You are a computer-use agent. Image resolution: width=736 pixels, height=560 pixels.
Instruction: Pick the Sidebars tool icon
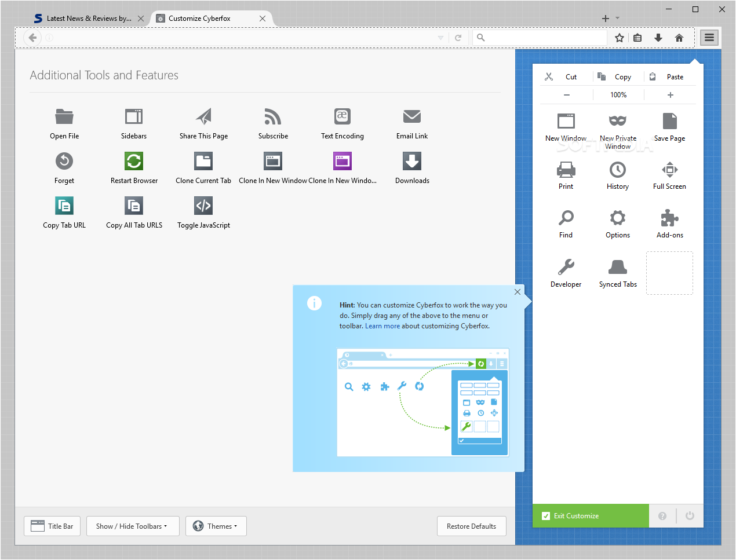click(134, 116)
